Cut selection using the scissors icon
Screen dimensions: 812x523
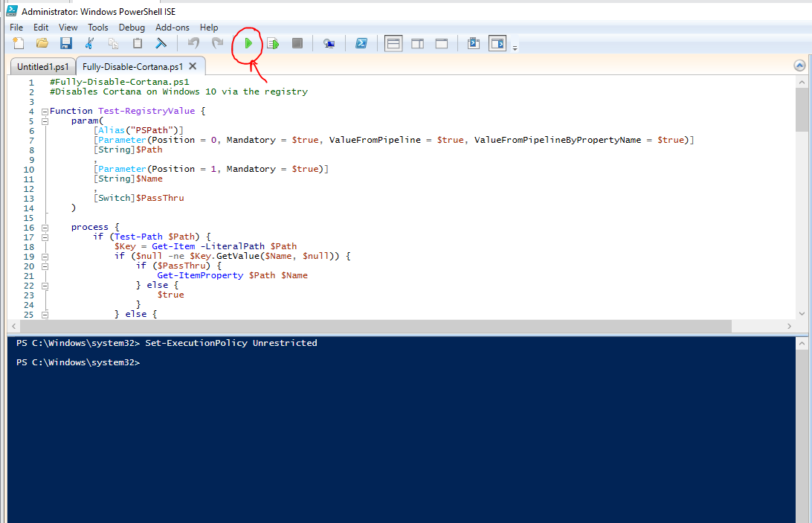tap(89, 44)
